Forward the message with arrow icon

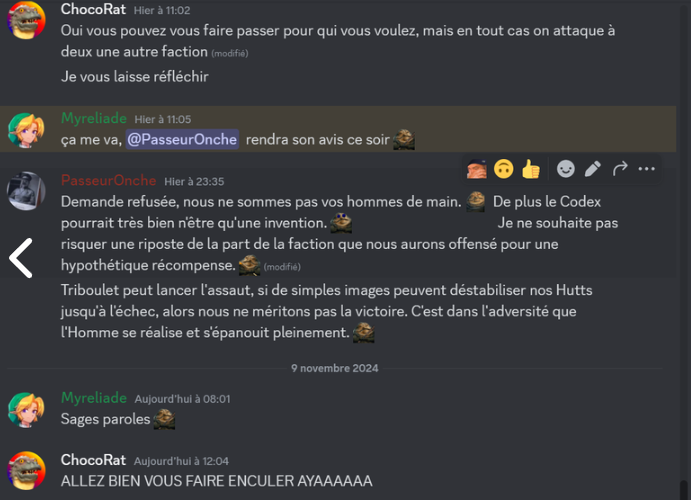(x=620, y=169)
